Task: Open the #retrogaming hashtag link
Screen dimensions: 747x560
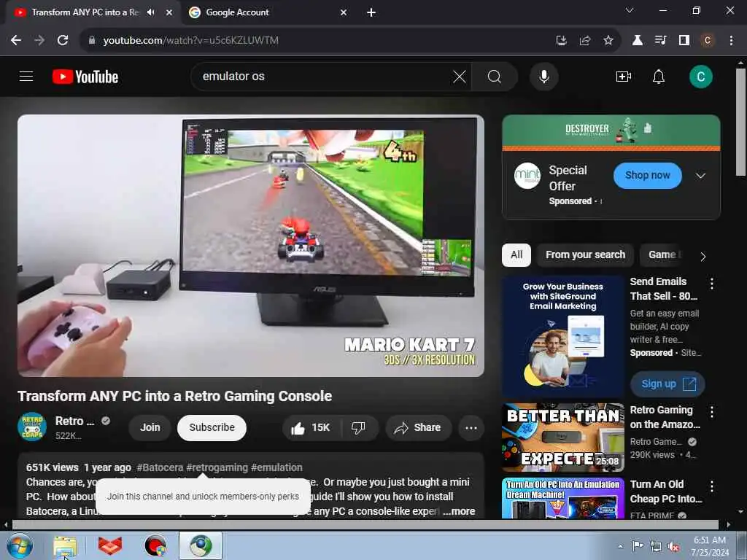Action: click(217, 467)
